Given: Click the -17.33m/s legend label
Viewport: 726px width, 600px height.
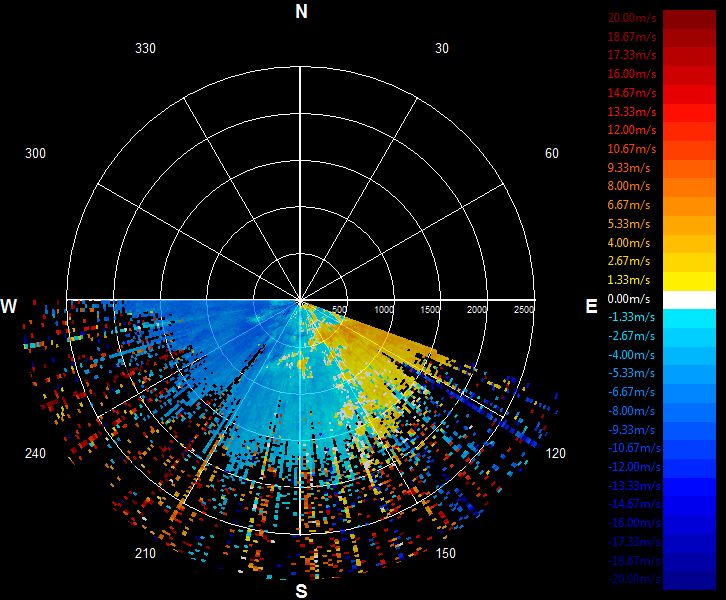Looking at the screenshot, I should point(634,542).
